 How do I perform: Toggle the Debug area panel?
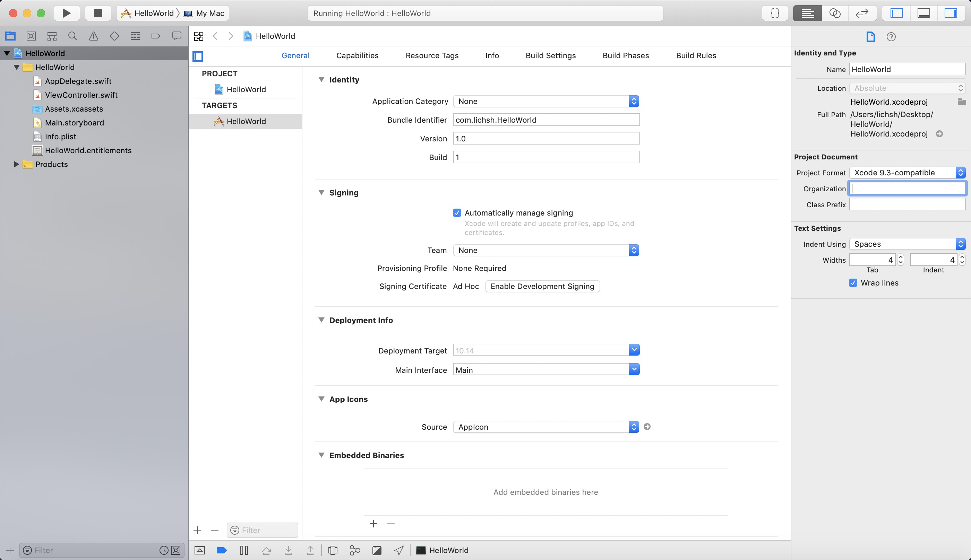tap(923, 13)
